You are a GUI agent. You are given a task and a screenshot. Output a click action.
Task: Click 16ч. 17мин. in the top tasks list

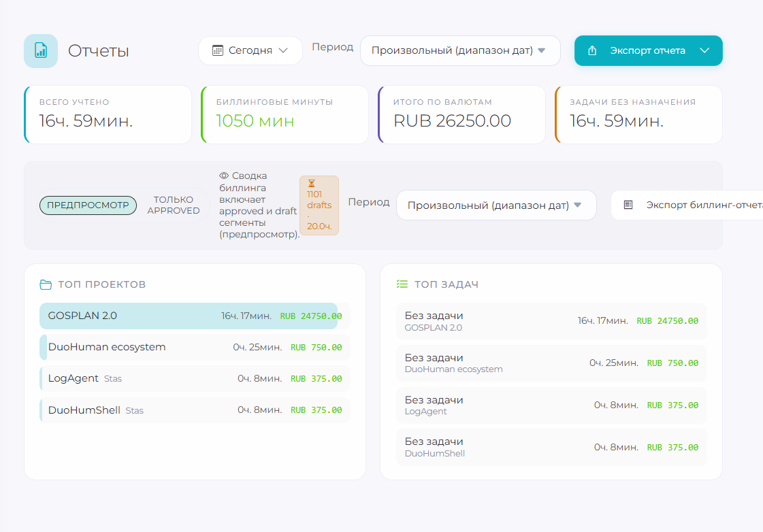pyautogui.click(x=602, y=321)
